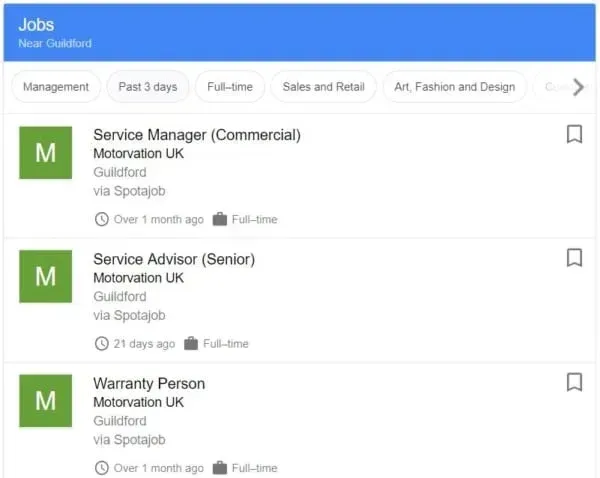Screen dimensions: 600x478
Task: Click '21 days ago' posting date text
Action: [x=144, y=344]
